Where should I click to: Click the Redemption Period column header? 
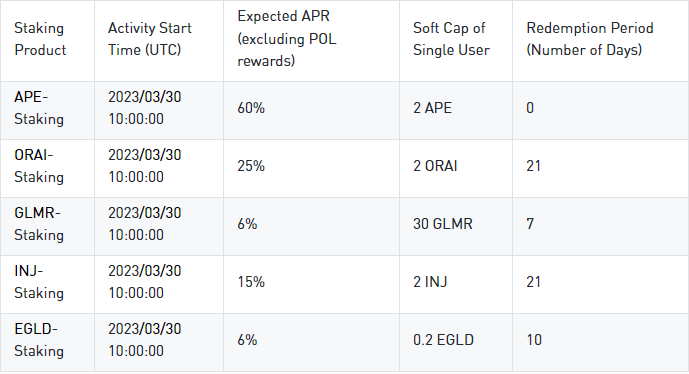point(590,39)
